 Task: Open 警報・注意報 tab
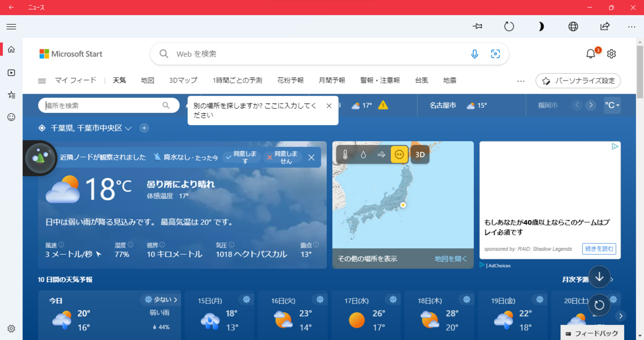click(x=380, y=81)
